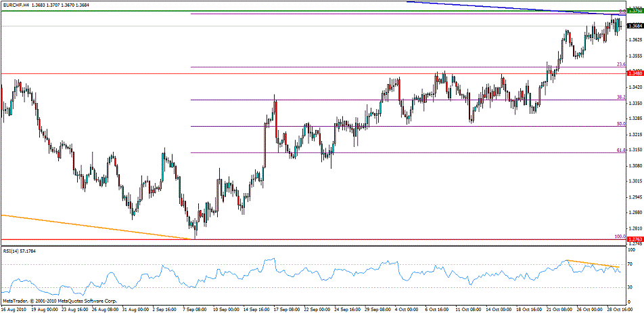
Task: Click the 26 Oct 00:00 time label
Action: 590,308
